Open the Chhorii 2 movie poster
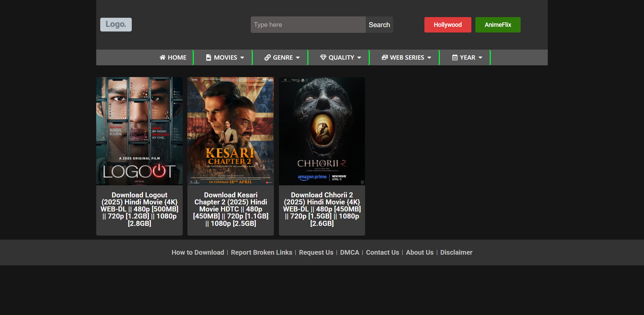The image size is (644, 315). 322,131
